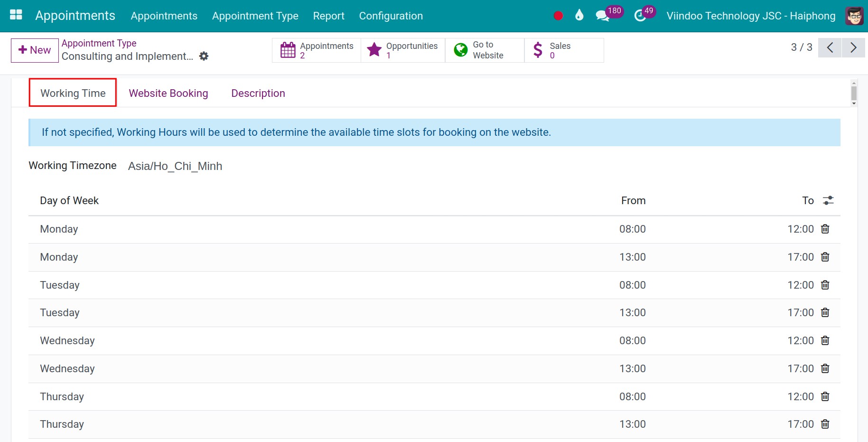Click the Working Timezone field value
Viewport: 868px width, 442px height.
point(175,166)
